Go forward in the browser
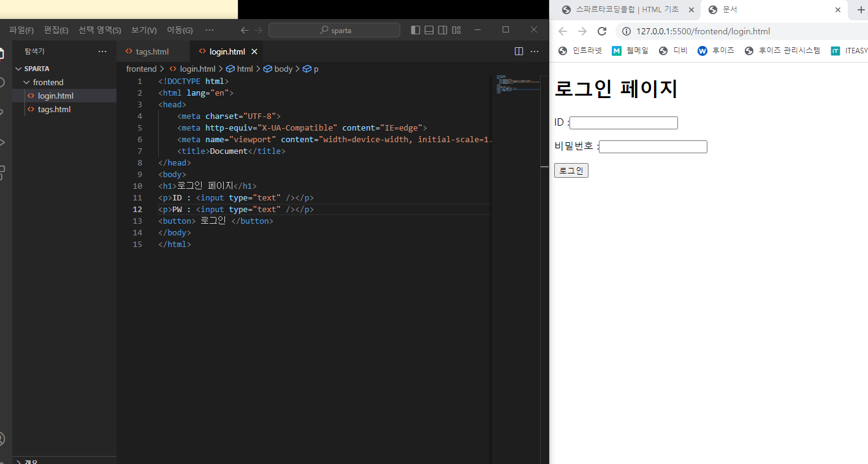Screen dimensions: 868x464 coord(582,31)
